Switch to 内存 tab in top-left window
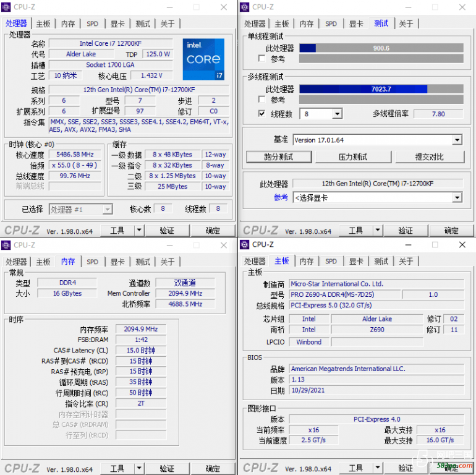476x475 pixels. (x=68, y=24)
